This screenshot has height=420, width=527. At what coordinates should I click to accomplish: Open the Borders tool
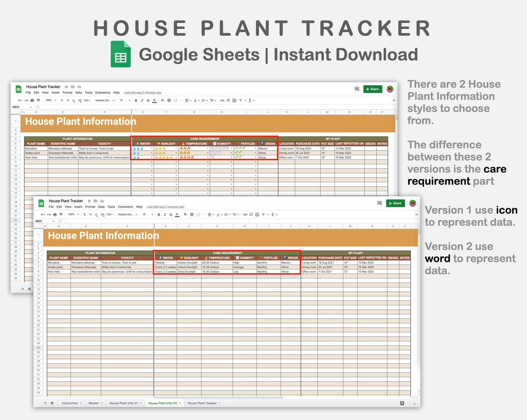click(191, 215)
